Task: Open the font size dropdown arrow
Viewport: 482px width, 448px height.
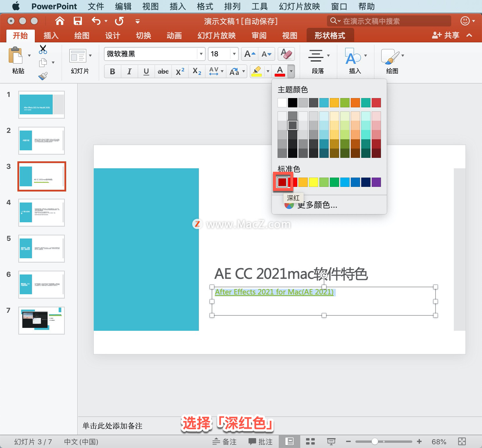Action: click(234, 54)
